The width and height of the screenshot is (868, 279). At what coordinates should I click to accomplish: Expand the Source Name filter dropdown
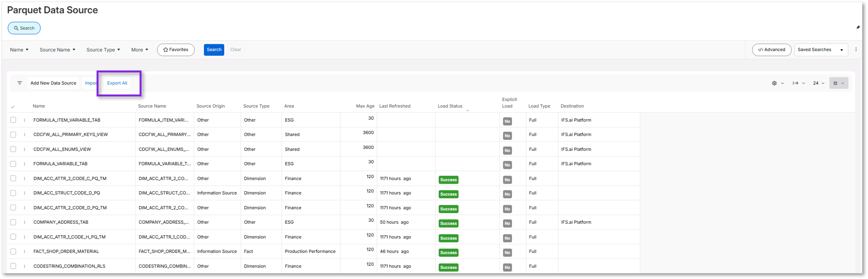[57, 50]
